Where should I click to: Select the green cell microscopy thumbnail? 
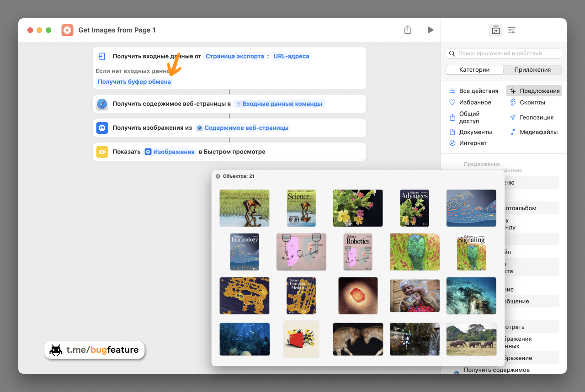tap(415, 252)
